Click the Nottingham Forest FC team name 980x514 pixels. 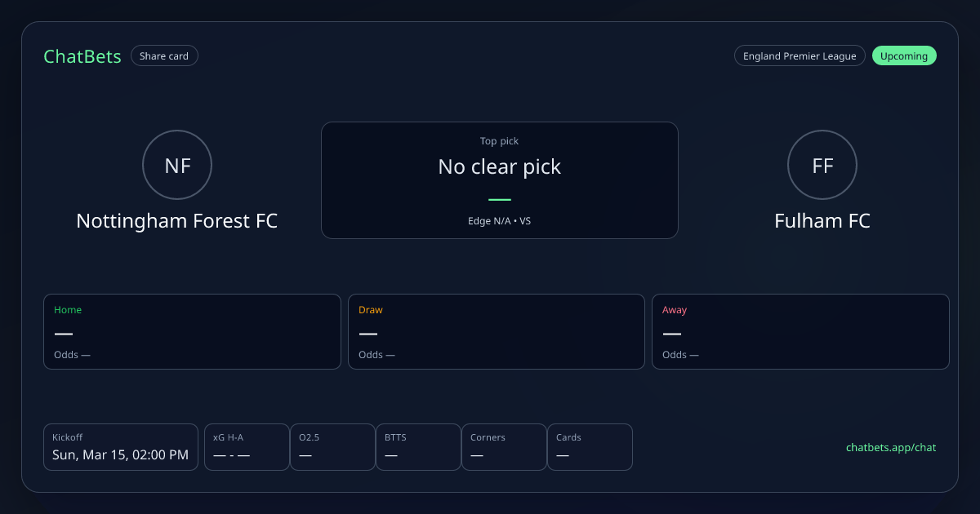coord(177,221)
